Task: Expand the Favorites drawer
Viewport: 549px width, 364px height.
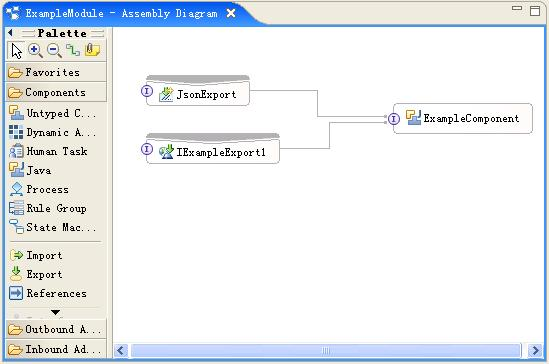Action: pyautogui.click(x=56, y=72)
